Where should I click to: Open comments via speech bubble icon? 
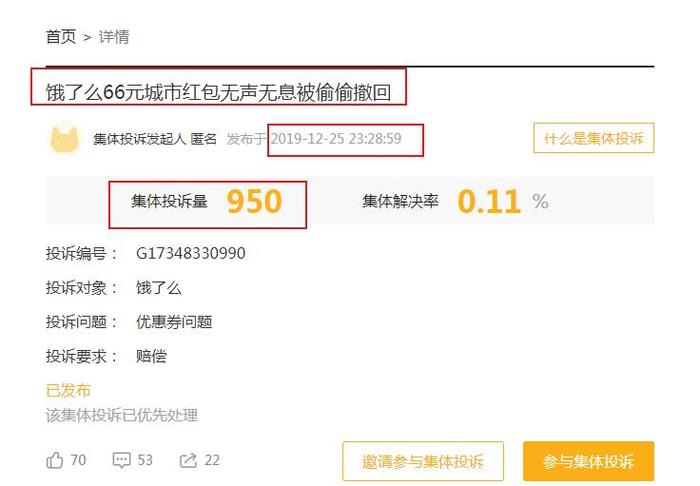(121, 460)
